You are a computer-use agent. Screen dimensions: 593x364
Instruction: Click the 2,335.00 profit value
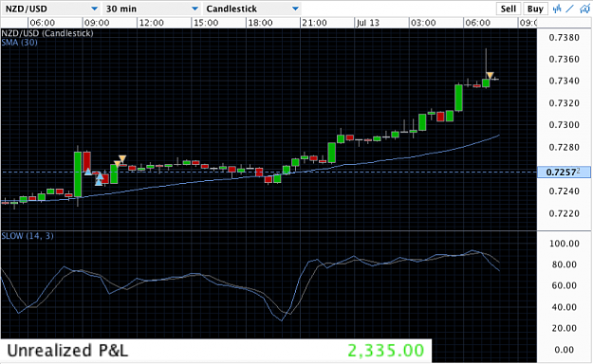tap(386, 351)
